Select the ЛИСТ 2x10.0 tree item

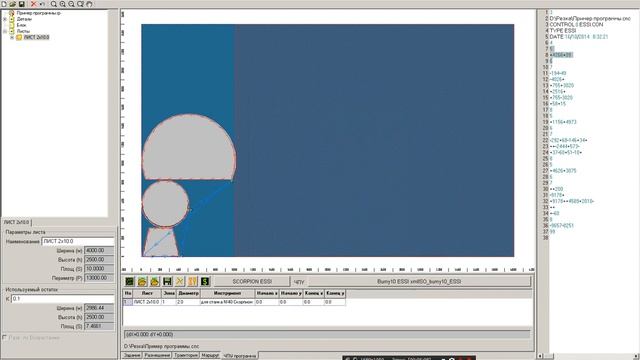(x=36, y=37)
